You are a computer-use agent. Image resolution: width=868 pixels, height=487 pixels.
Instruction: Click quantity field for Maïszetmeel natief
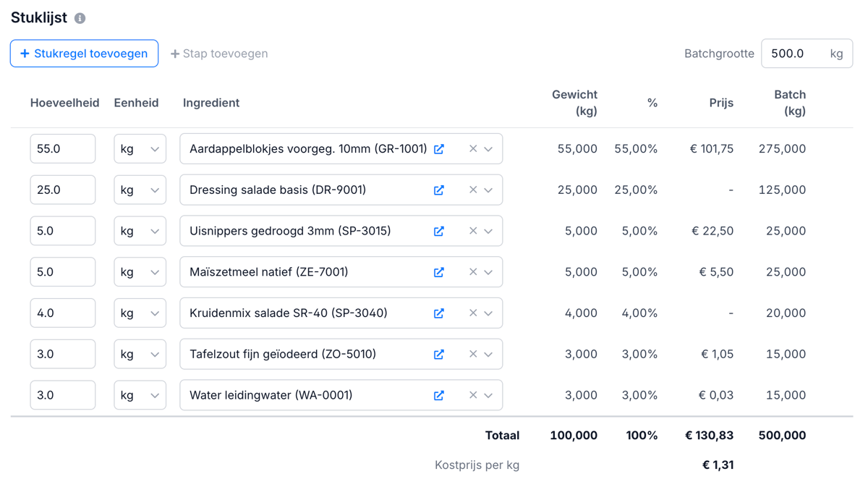click(x=63, y=273)
